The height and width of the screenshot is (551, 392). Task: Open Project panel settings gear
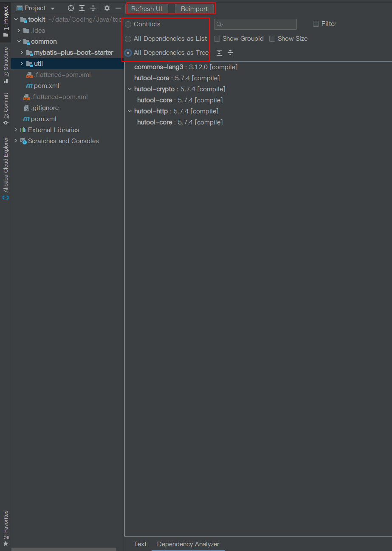[107, 8]
